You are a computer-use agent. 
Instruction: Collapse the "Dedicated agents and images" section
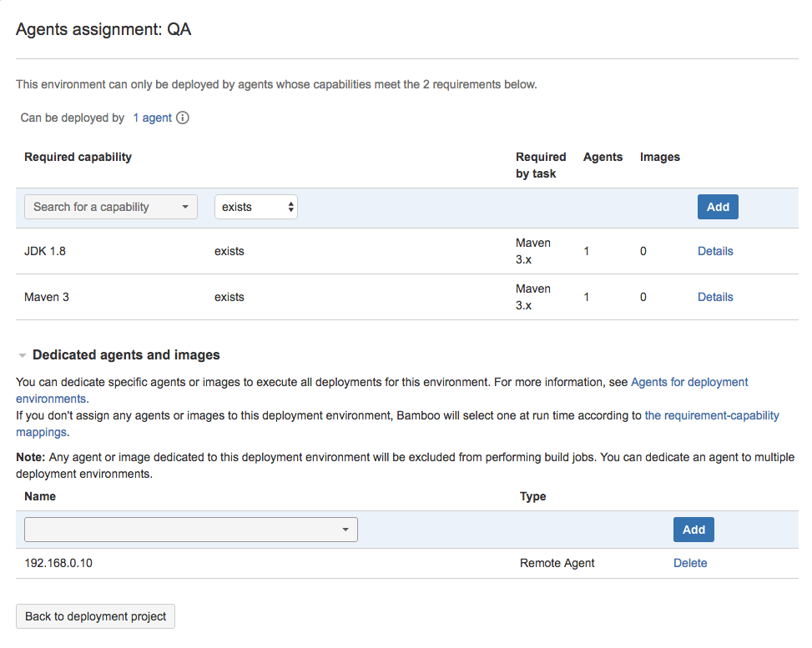tap(22, 354)
